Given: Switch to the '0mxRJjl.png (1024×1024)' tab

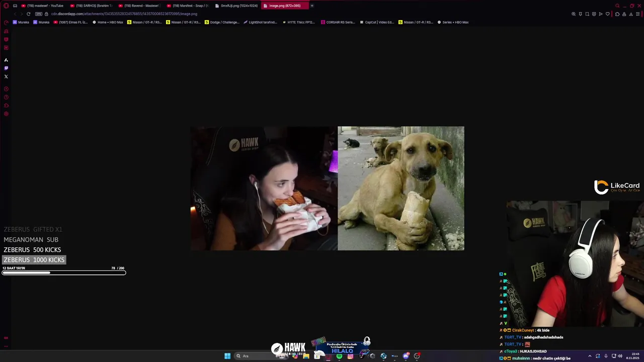Looking at the screenshot, I should 236,6.
